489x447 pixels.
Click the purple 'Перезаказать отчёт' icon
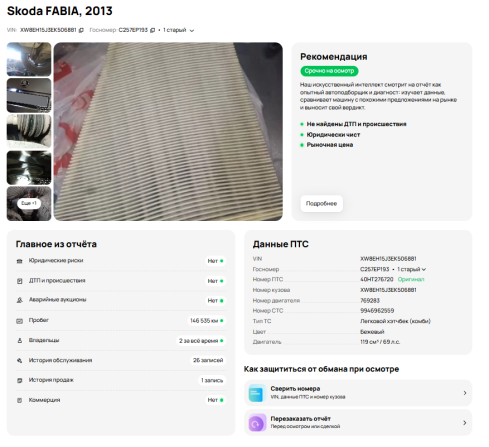[x=257, y=423]
